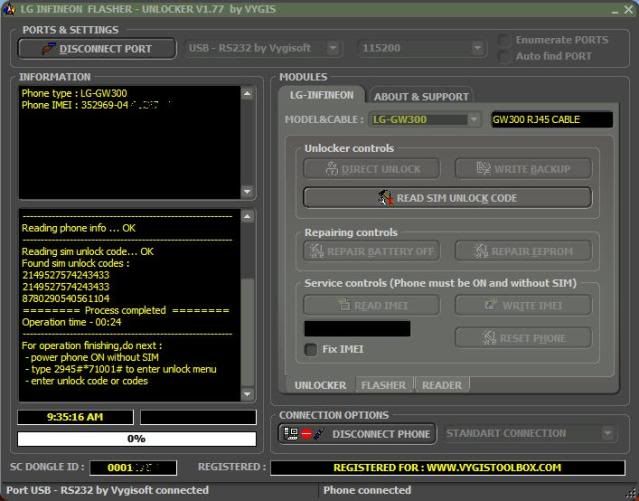Click the application logo in the title bar
639x501 pixels.
pyautogui.click(x=8, y=9)
